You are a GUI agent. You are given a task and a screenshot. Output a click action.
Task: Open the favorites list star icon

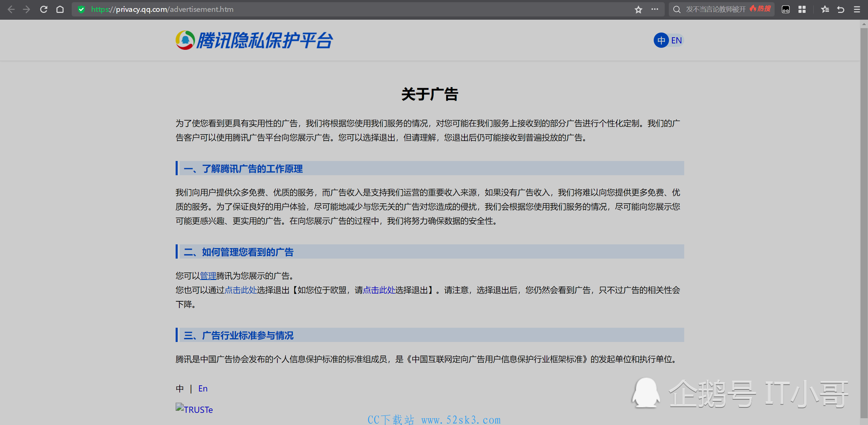(825, 9)
